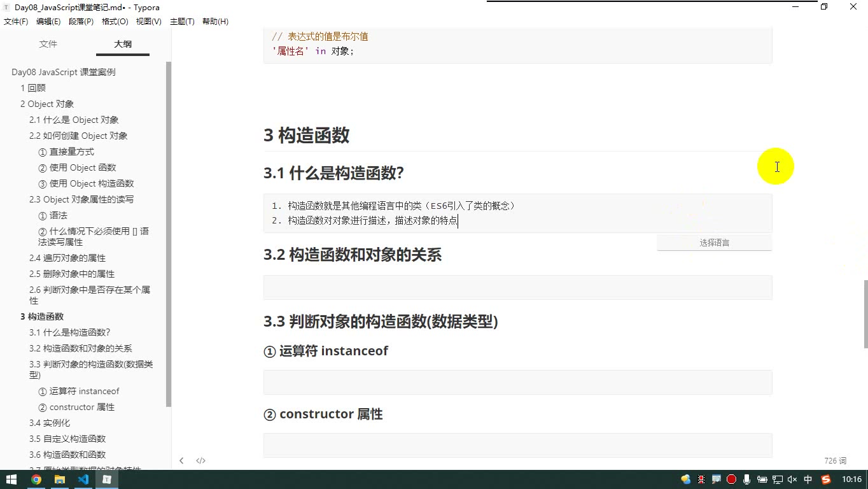Jump to outline item 3 构造函数
Viewport: 868px width, 489px height.
pyautogui.click(x=42, y=316)
